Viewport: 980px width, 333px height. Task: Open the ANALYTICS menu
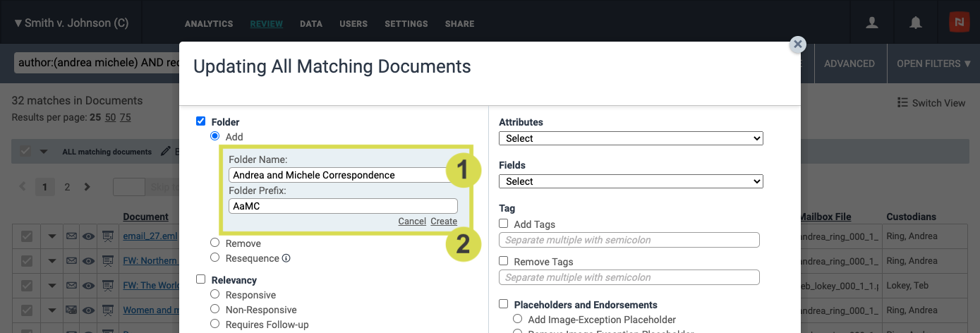(x=209, y=24)
